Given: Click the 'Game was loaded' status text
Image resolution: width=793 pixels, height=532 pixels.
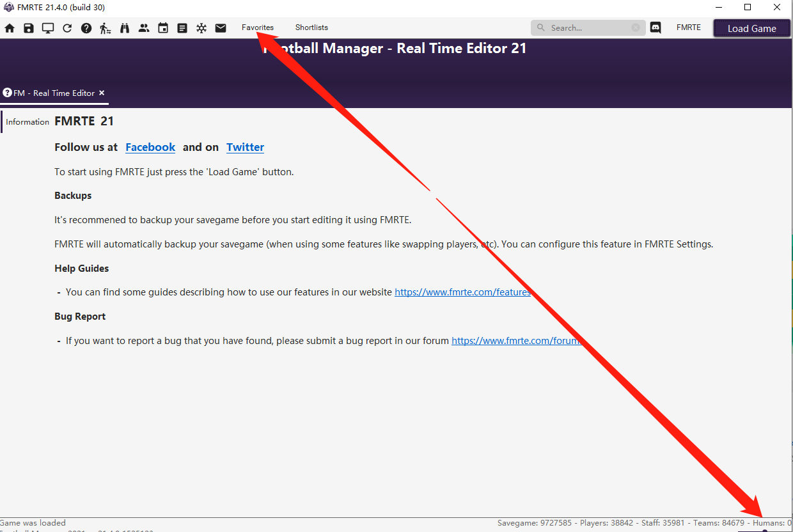Looking at the screenshot, I should tap(33, 523).
